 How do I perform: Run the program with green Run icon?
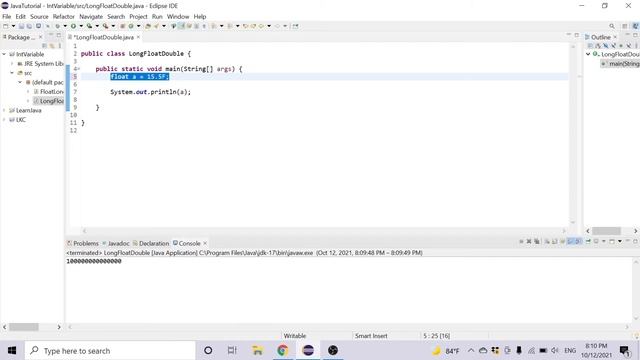[x=73, y=26]
